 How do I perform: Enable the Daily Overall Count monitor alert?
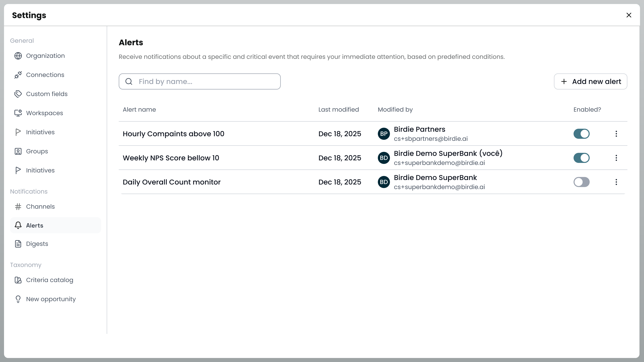point(581,182)
